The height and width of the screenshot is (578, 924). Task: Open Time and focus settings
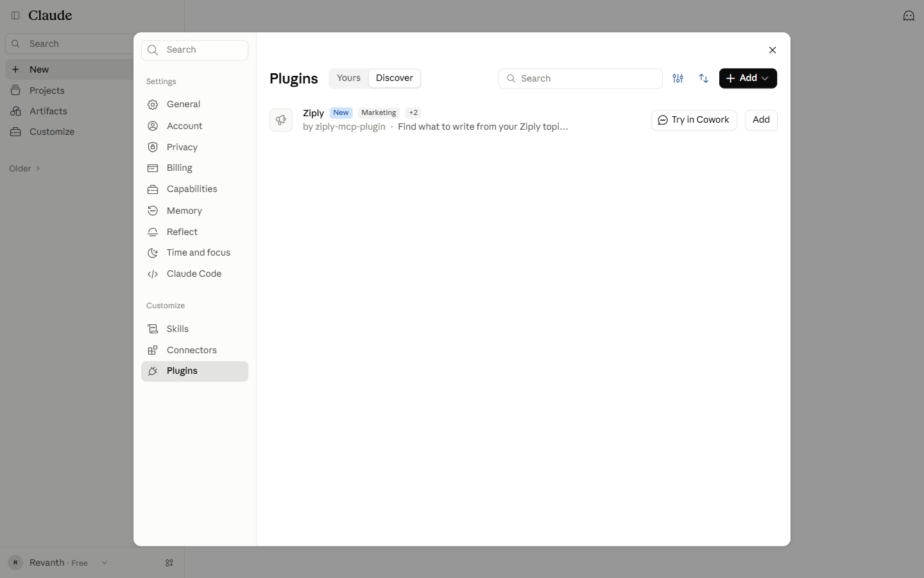click(x=194, y=253)
